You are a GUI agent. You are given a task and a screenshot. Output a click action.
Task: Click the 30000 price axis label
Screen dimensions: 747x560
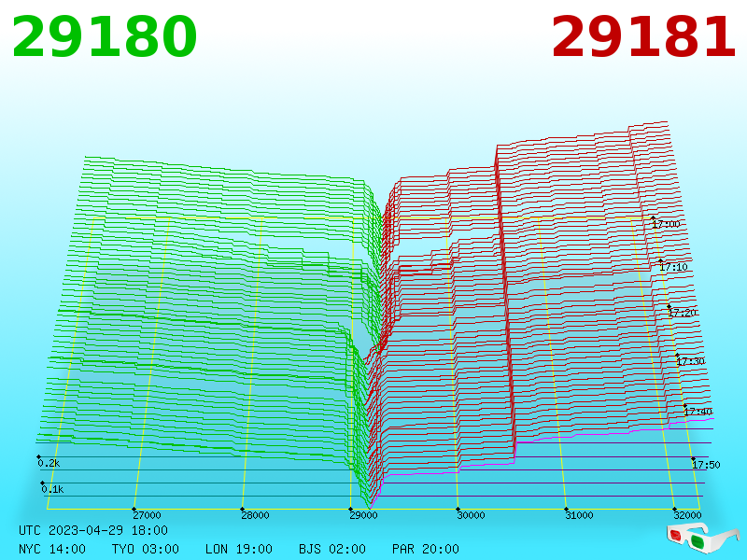[x=471, y=515]
